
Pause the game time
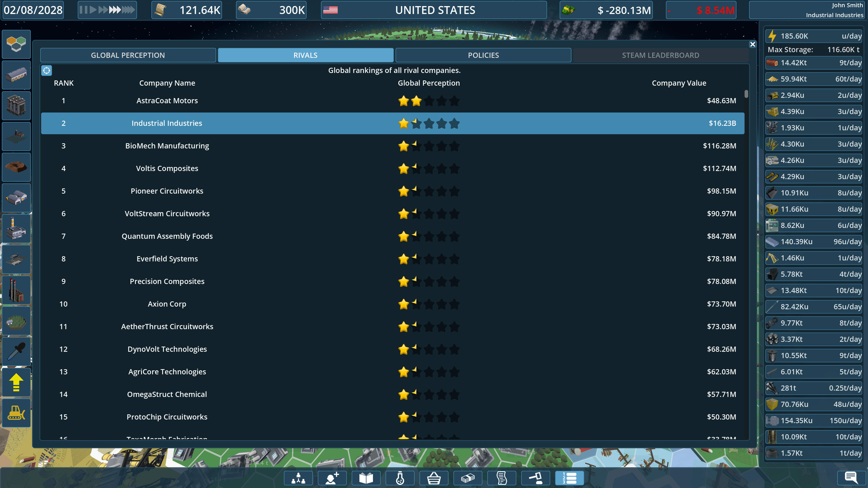84,10
